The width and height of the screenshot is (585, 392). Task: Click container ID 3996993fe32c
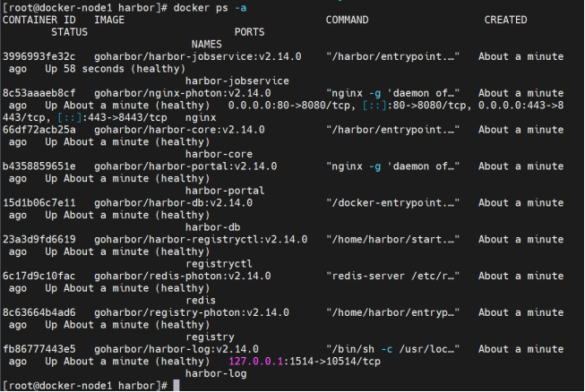[39, 56]
